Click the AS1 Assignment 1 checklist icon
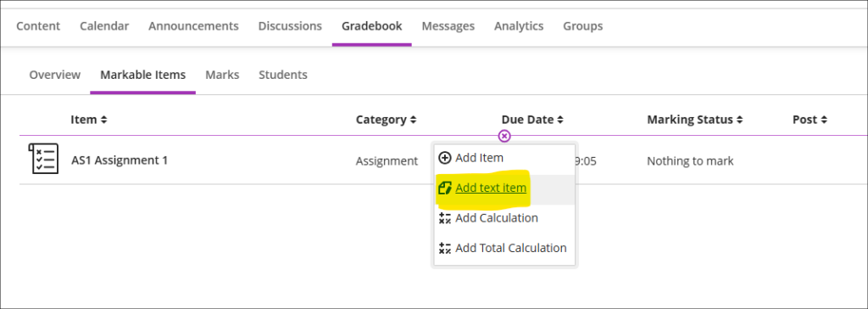This screenshot has height=309, width=868. [x=43, y=159]
